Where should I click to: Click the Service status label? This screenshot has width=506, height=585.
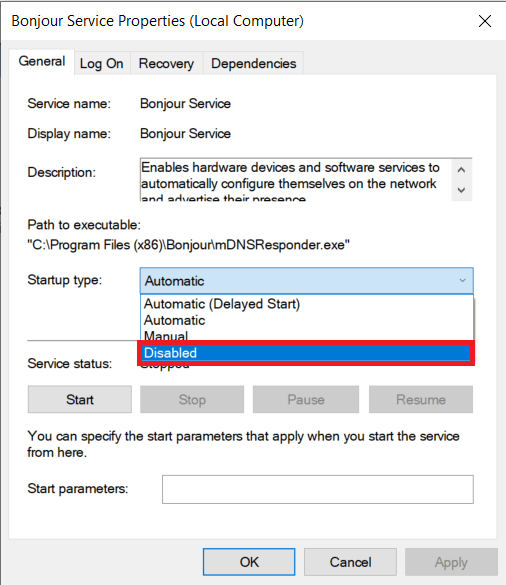(x=70, y=363)
